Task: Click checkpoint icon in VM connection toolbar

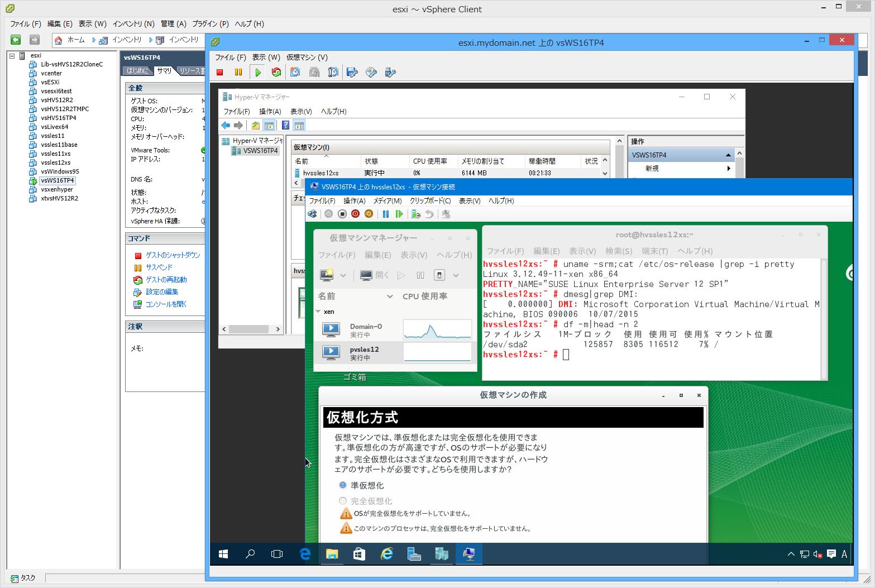Action: tap(416, 214)
